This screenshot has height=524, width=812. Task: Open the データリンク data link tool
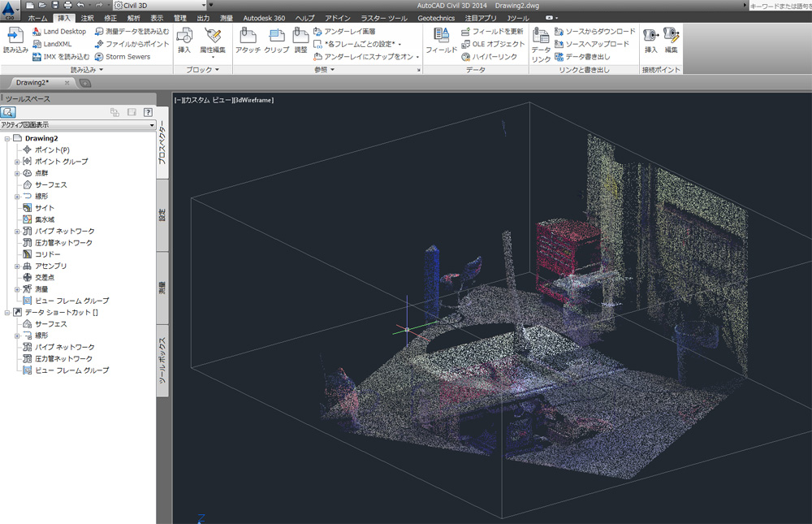pos(541,45)
